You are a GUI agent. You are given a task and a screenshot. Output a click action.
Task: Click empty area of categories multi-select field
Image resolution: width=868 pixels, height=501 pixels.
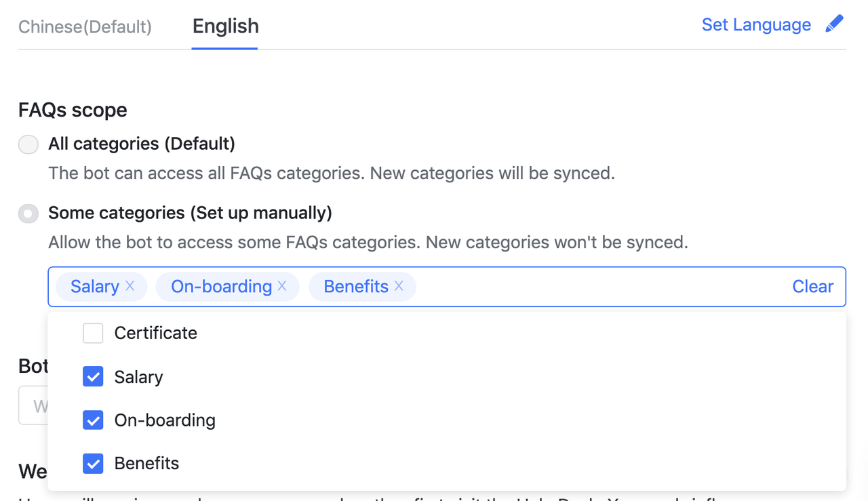tap(597, 287)
